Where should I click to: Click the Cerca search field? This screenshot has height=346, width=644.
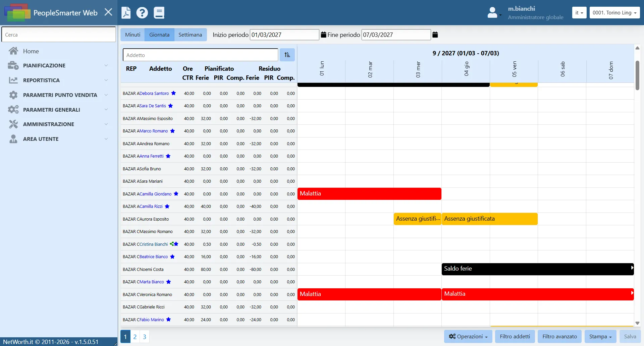point(59,35)
